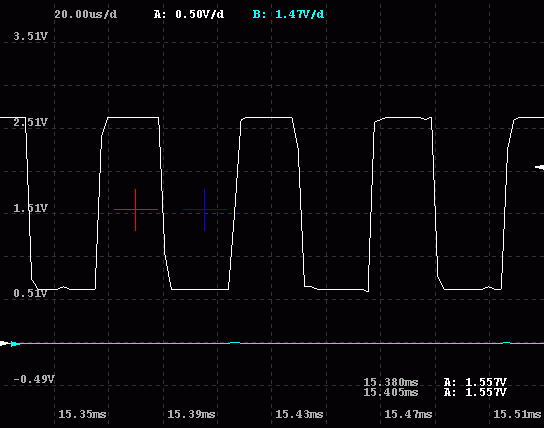Click the 3.51V vertical axis label
Screen dimensions: 544x428
tap(30, 36)
